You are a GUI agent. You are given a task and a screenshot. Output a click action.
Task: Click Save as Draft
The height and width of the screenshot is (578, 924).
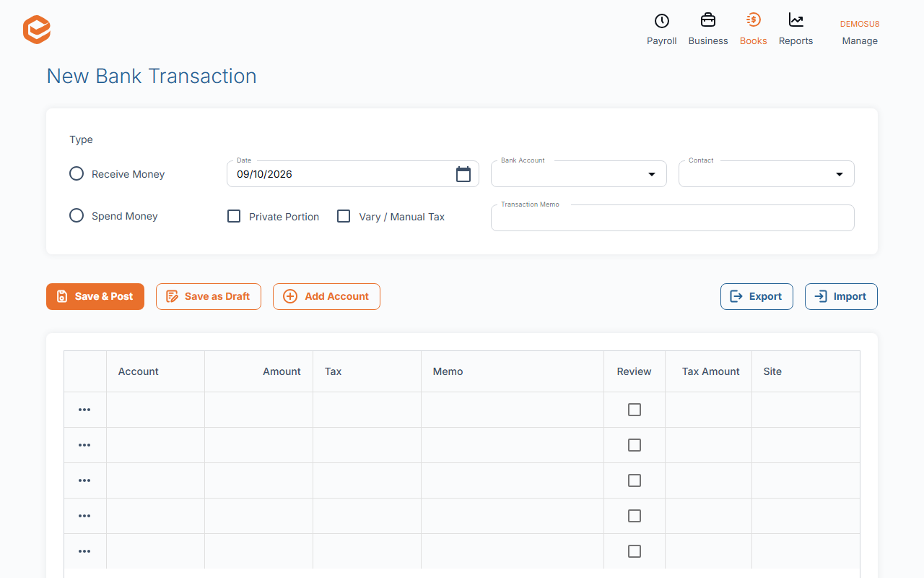209,296
